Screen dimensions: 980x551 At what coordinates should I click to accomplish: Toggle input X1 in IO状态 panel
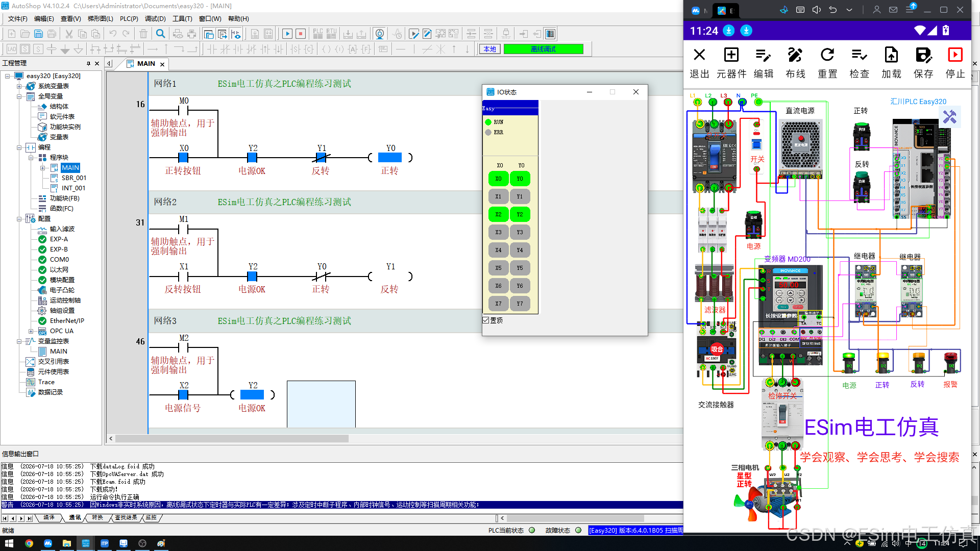pyautogui.click(x=498, y=196)
